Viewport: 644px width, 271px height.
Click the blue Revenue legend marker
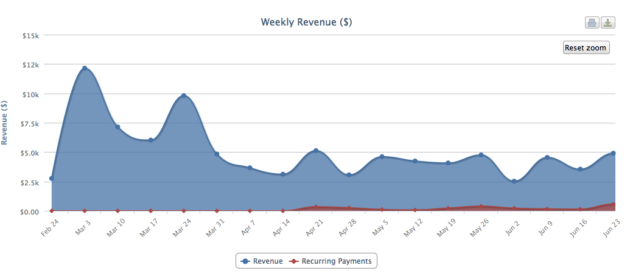[245, 261]
